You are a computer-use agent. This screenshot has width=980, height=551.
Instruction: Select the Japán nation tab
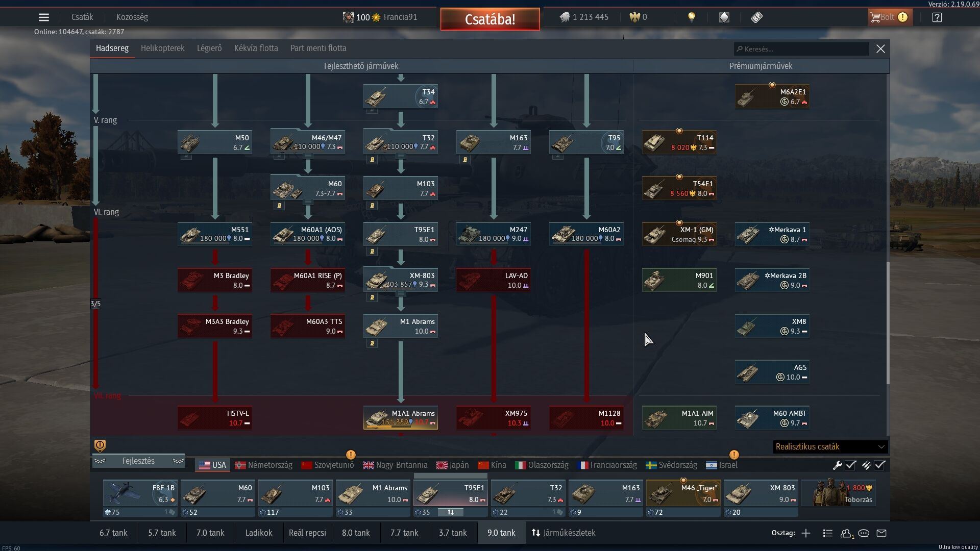(452, 465)
